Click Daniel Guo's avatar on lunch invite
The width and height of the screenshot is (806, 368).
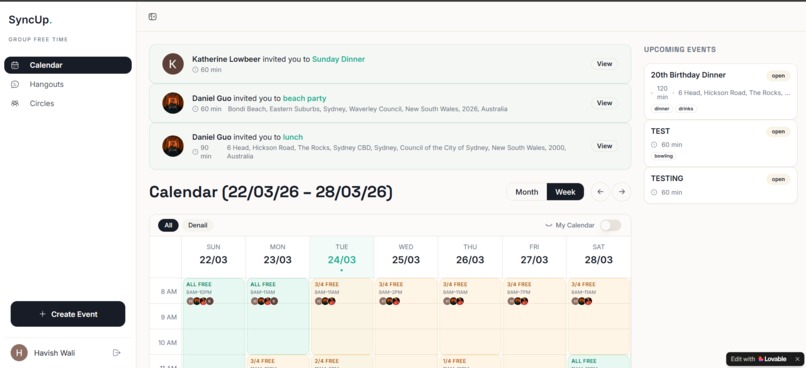coord(173,146)
